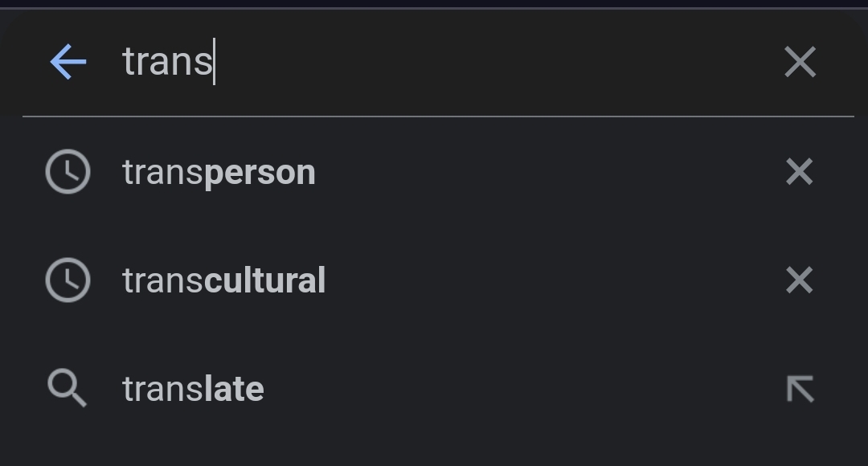The width and height of the screenshot is (868, 466).
Task: Remove the transcultural suggestion with its X
Action: coord(800,280)
